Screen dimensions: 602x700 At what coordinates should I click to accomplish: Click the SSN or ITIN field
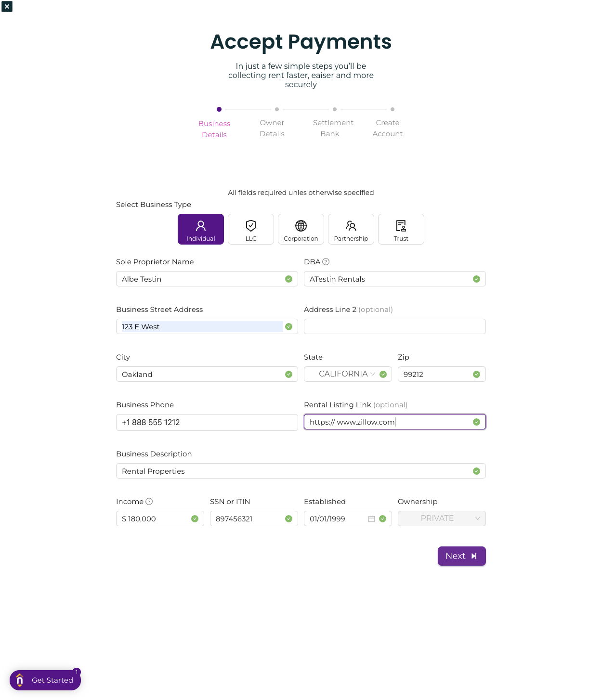pos(254,519)
